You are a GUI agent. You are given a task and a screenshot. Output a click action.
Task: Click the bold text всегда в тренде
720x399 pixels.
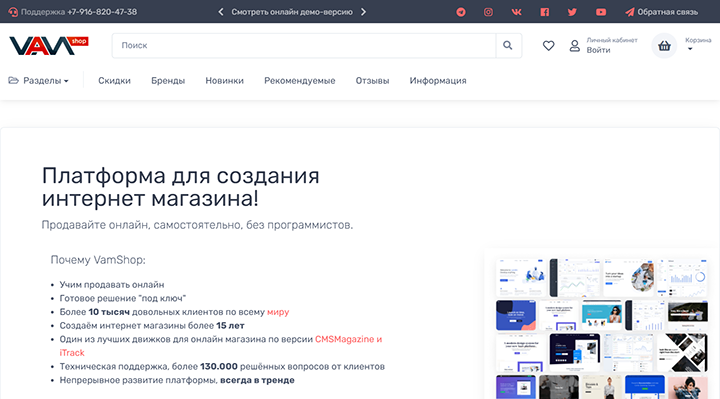tap(257, 380)
